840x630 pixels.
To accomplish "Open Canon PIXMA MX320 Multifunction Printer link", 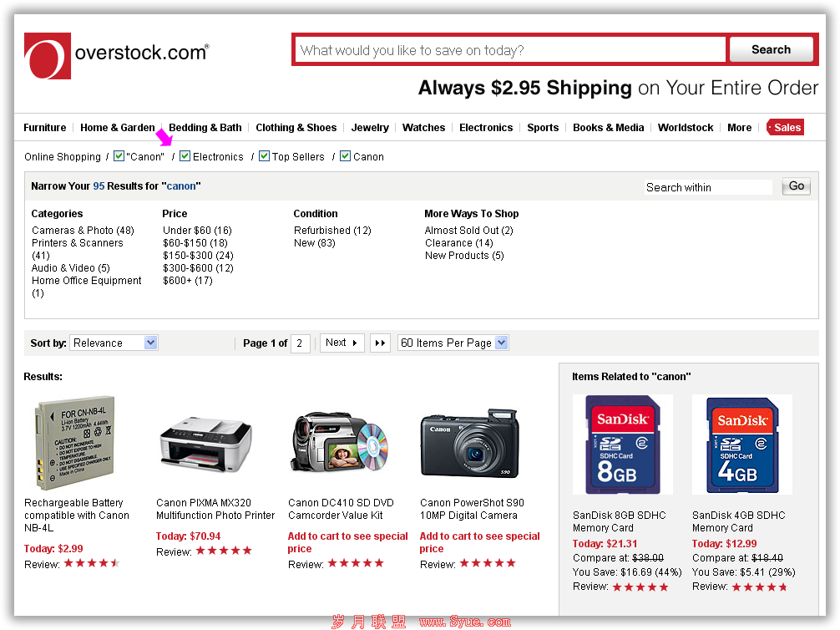I will click(215, 510).
